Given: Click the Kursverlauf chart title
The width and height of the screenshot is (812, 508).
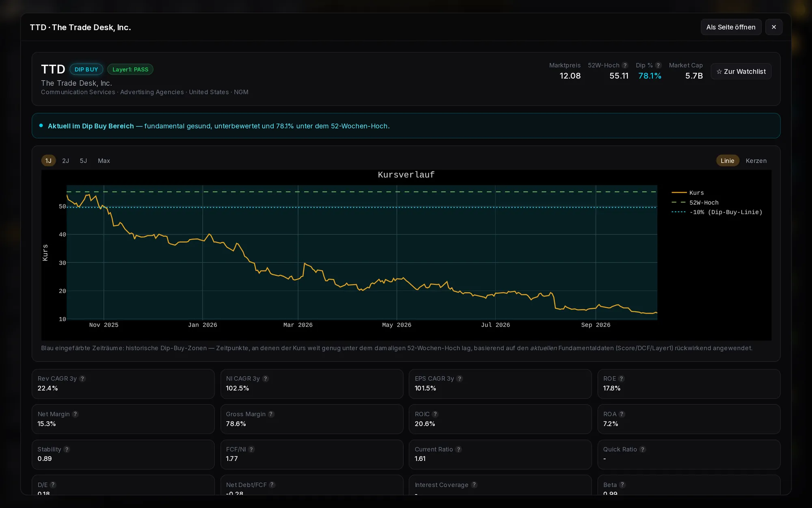Looking at the screenshot, I should point(406,175).
